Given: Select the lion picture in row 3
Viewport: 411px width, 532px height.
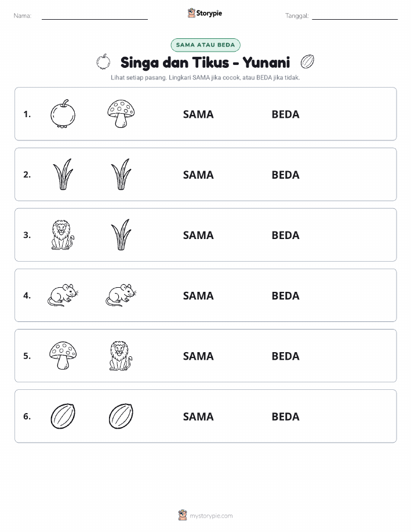Looking at the screenshot, I should pyautogui.click(x=63, y=235).
